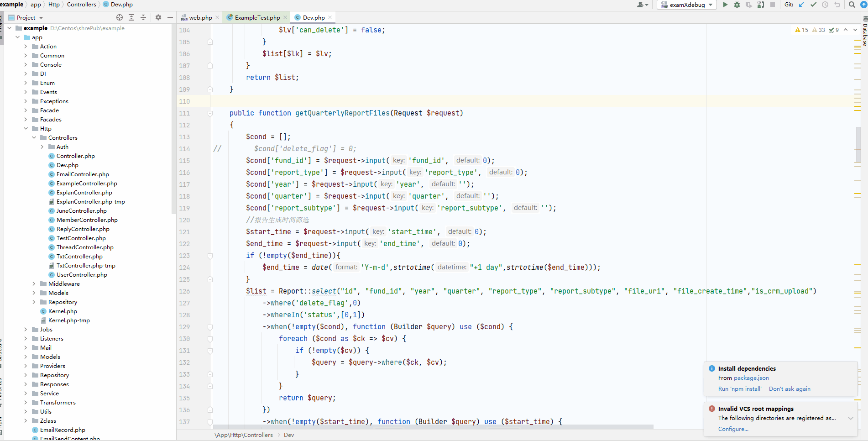Viewport: 868px width, 441px height.
Task: Open Kernel.php in project tree
Action: pyautogui.click(x=63, y=311)
